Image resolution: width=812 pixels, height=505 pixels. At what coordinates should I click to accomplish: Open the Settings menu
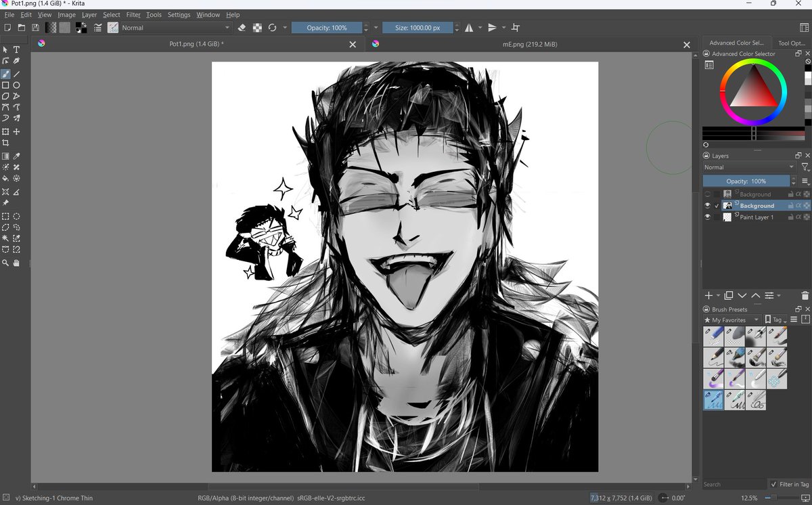coord(179,14)
